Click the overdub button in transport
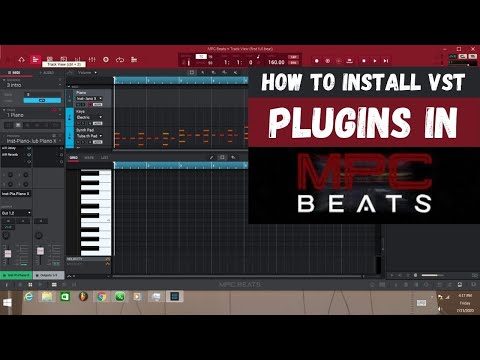Viewport: 480px width, 360px height. 328,61
